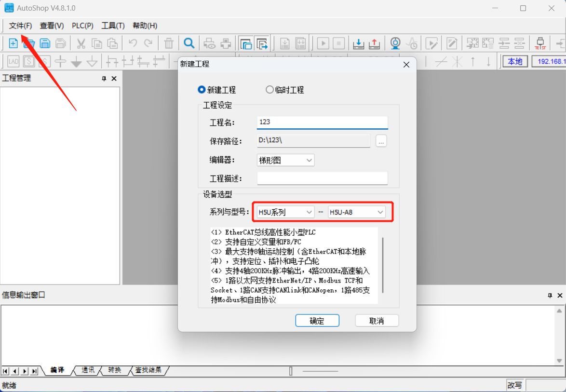Viewport: 566px width, 392px height.
Task: Open the 编辑器 梯形图 dropdown
Action: click(286, 160)
